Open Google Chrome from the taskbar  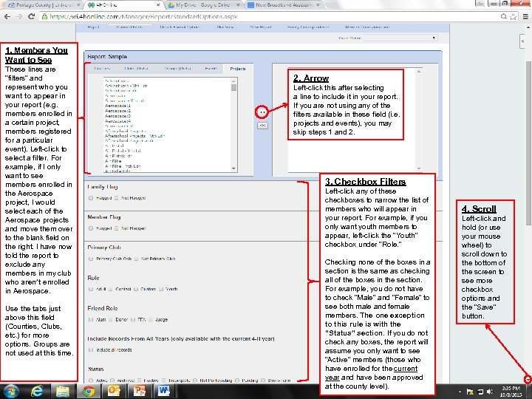[88, 392]
